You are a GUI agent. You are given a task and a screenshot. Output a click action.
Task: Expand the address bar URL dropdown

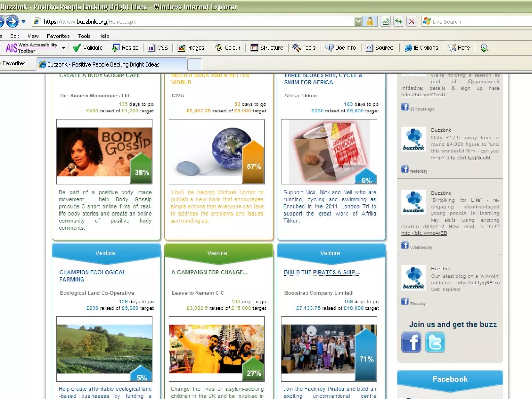[358, 22]
